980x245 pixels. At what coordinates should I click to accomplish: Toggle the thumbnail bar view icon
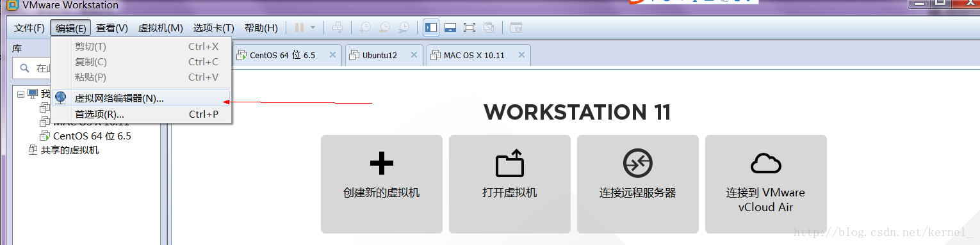click(x=450, y=28)
